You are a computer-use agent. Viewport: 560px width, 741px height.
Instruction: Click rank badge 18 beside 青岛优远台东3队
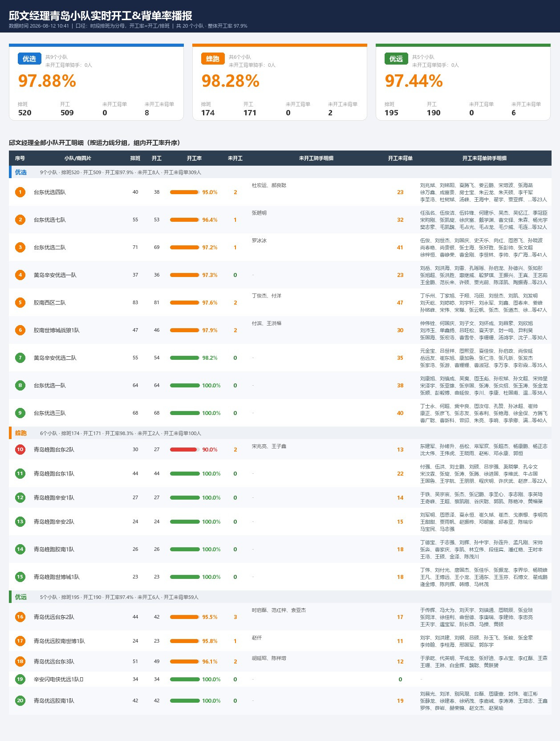(x=20, y=662)
